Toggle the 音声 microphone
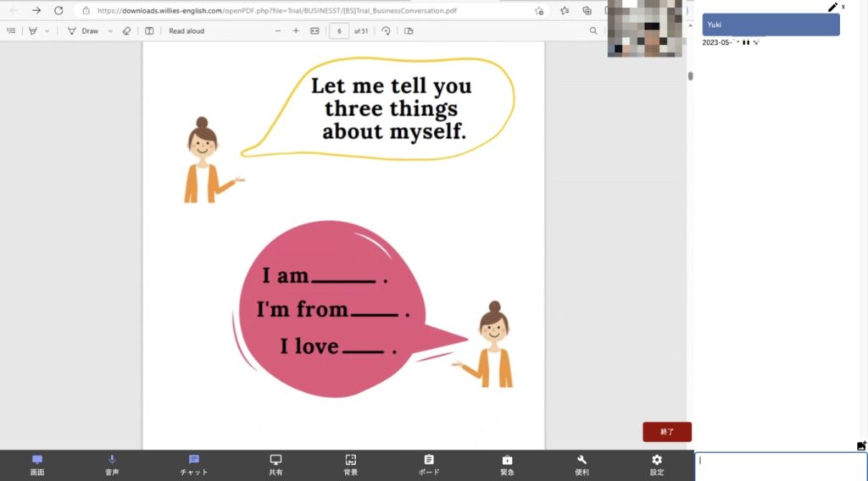 click(112, 464)
